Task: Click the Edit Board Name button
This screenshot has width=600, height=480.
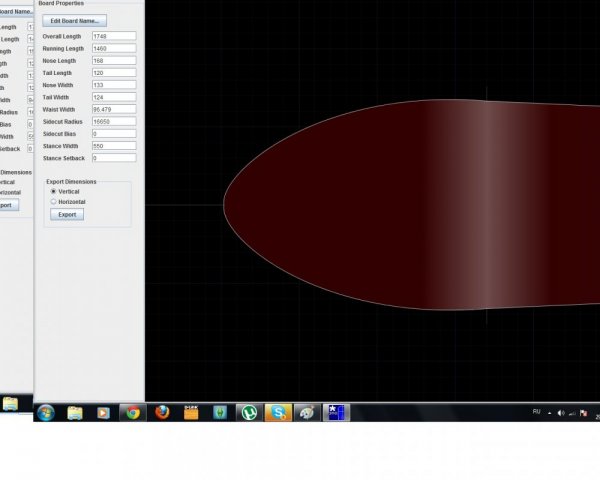Action: pos(75,21)
